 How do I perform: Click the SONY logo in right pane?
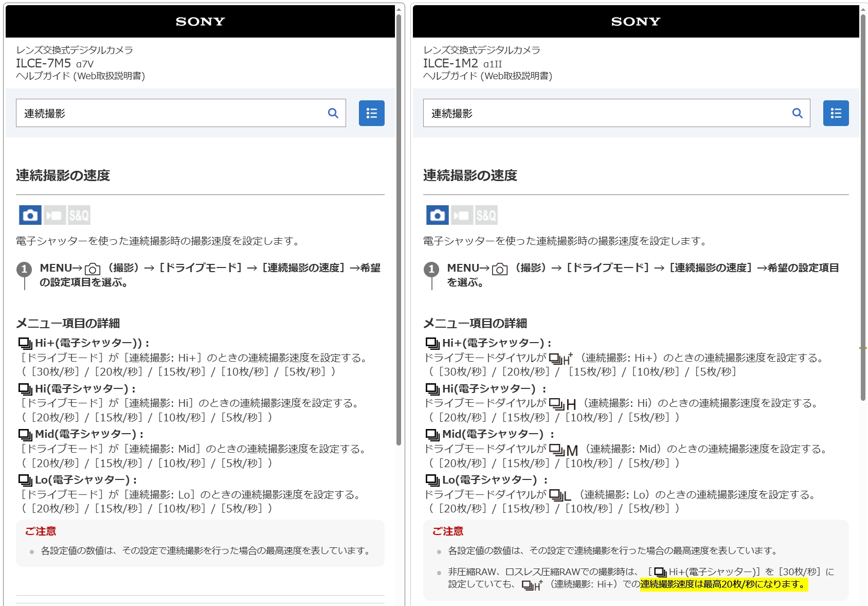point(636,22)
